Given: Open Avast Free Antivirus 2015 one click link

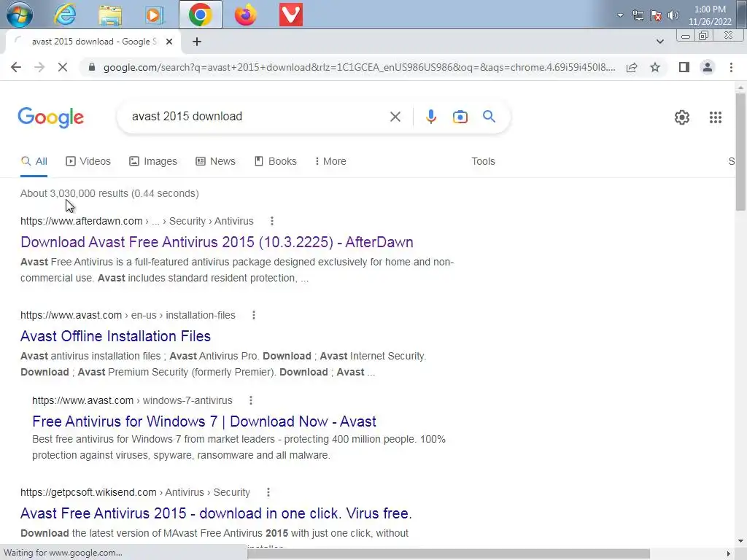Looking at the screenshot, I should tap(216, 513).
